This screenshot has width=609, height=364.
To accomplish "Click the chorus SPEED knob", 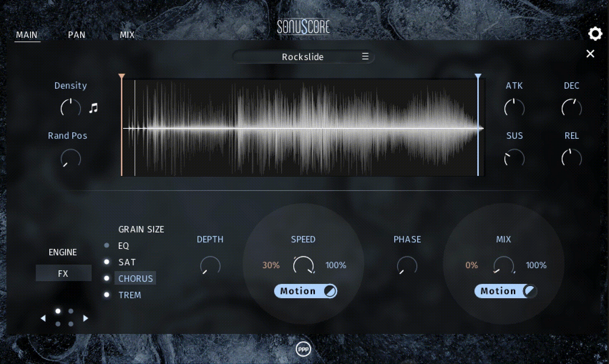I will tap(303, 266).
